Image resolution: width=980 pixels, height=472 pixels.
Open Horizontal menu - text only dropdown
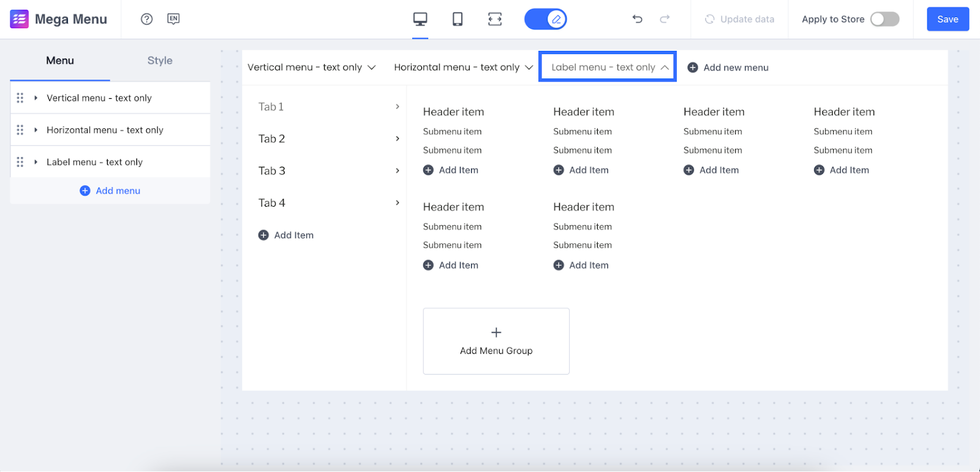coord(463,67)
